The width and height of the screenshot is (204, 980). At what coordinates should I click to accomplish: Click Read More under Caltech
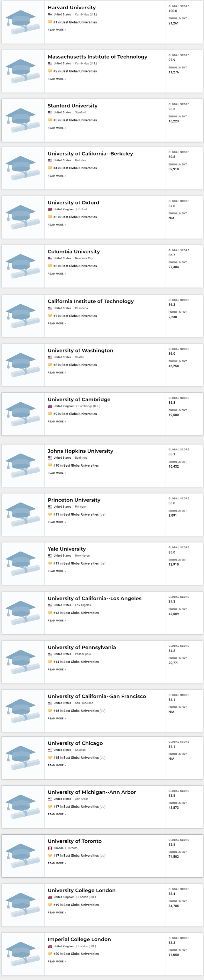click(x=57, y=323)
